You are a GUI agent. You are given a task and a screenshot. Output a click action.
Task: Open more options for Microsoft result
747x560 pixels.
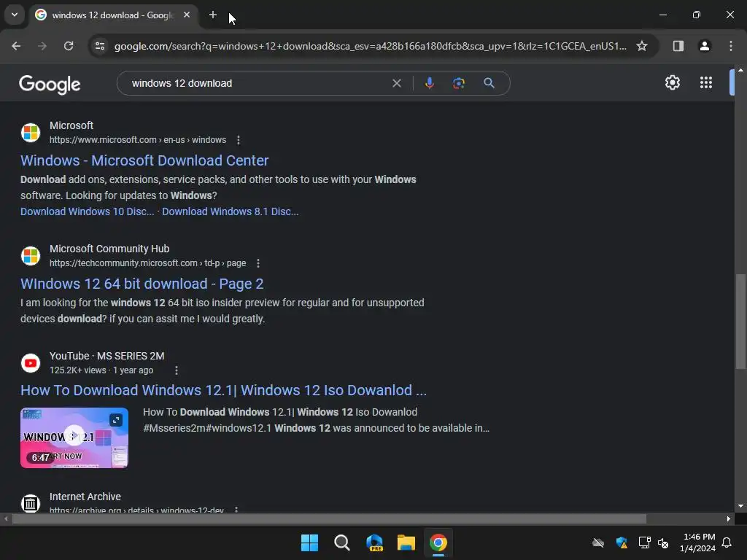coord(239,140)
